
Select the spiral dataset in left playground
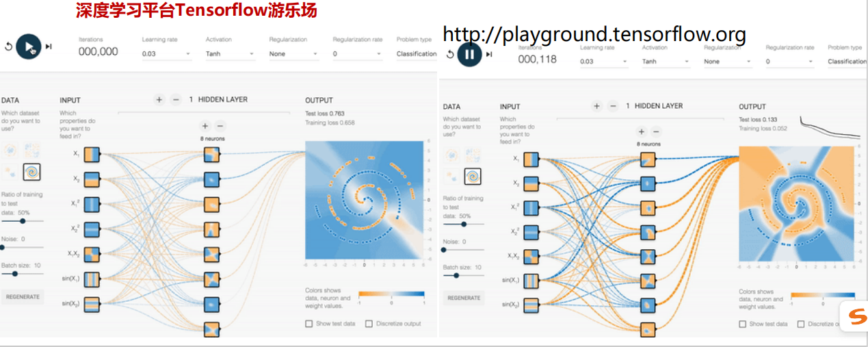click(32, 171)
